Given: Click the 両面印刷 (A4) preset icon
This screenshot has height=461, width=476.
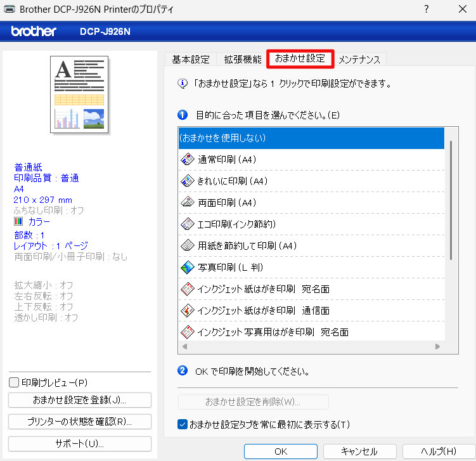Looking at the screenshot, I should tap(188, 202).
